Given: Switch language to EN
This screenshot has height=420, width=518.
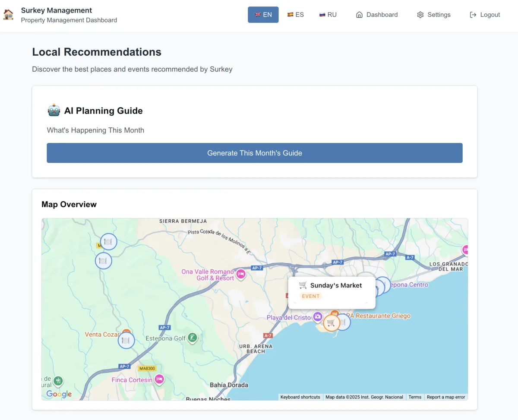Looking at the screenshot, I should coord(263,15).
